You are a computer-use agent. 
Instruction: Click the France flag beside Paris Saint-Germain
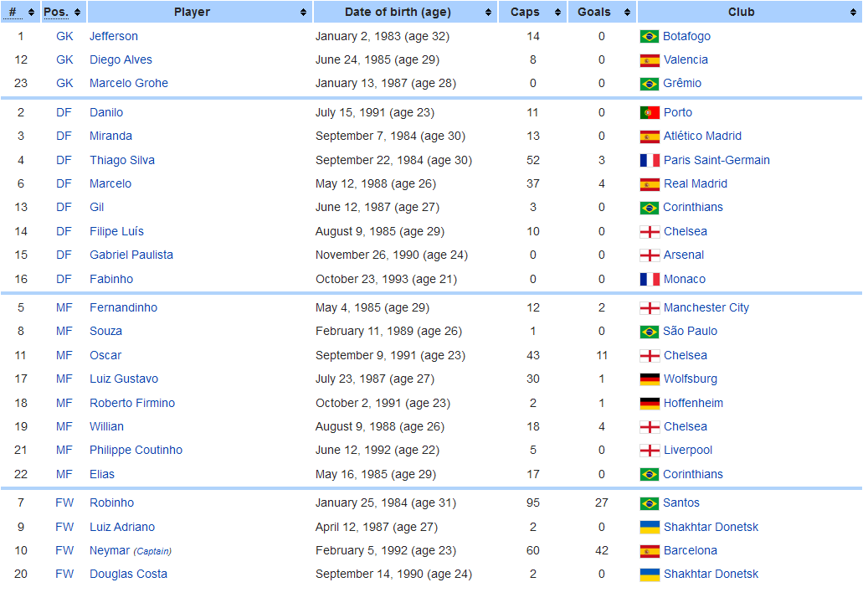649,161
